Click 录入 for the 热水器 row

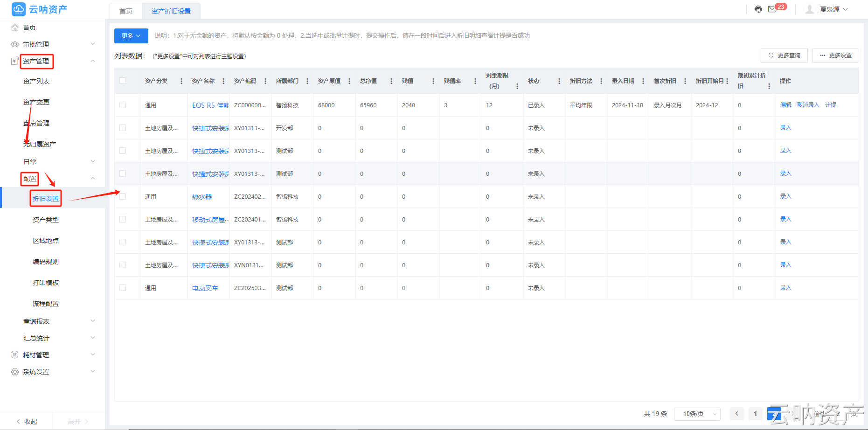point(786,196)
